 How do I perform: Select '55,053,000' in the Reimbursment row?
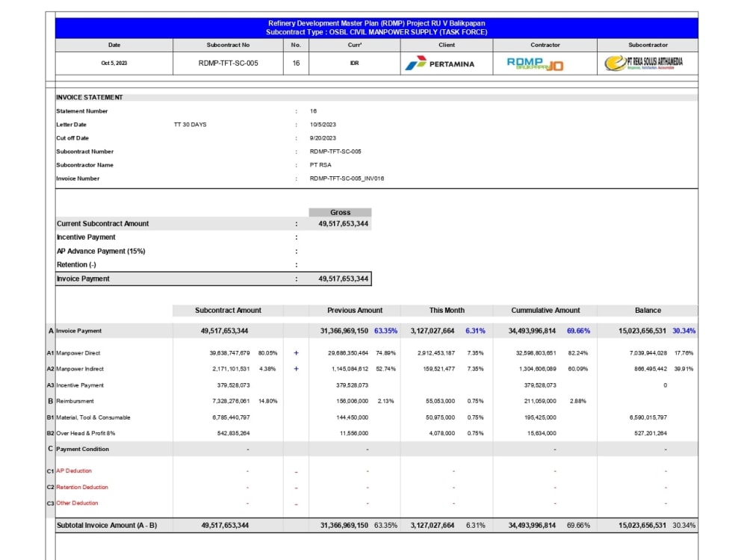pyautogui.click(x=440, y=401)
